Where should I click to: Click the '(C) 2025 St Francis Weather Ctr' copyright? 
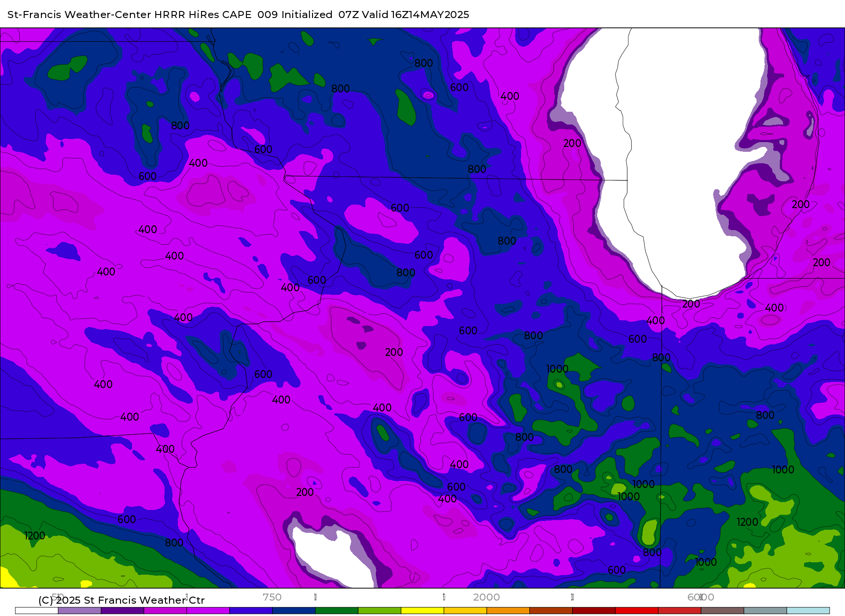coord(121,600)
